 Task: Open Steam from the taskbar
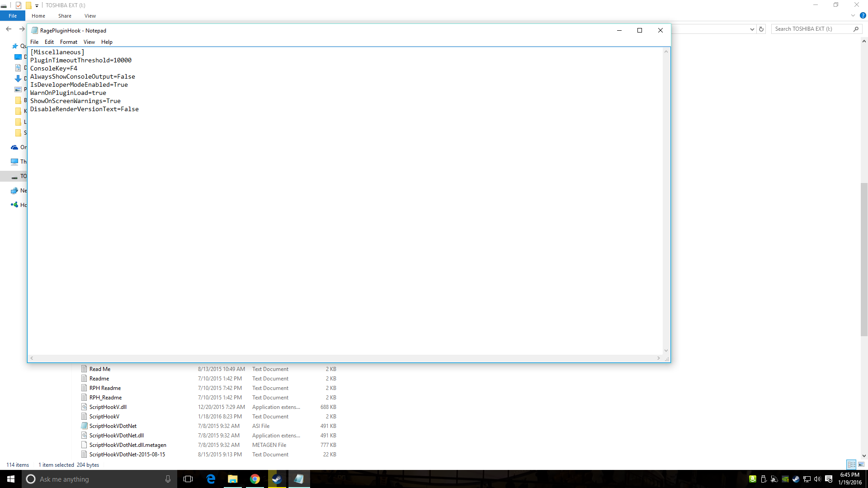click(277, 479)
